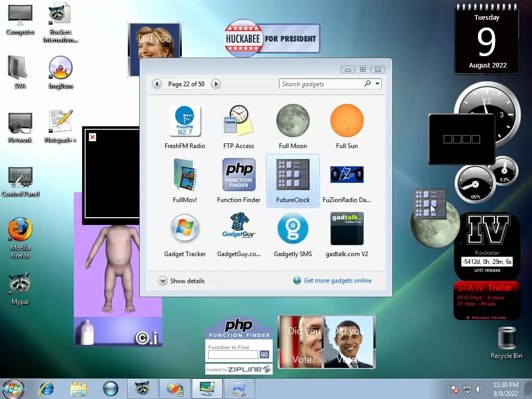Select the Full Sun gadget
Screen dimensions: 532x399
347,127
